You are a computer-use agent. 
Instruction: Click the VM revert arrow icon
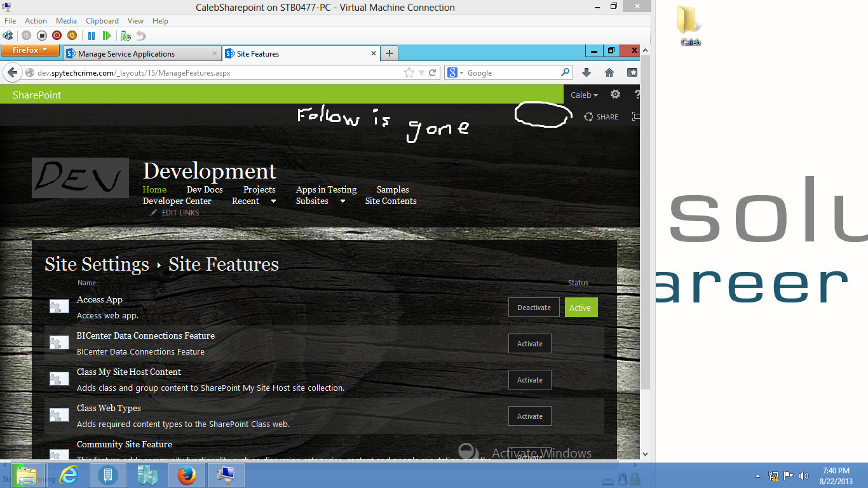tap(141, 36)
